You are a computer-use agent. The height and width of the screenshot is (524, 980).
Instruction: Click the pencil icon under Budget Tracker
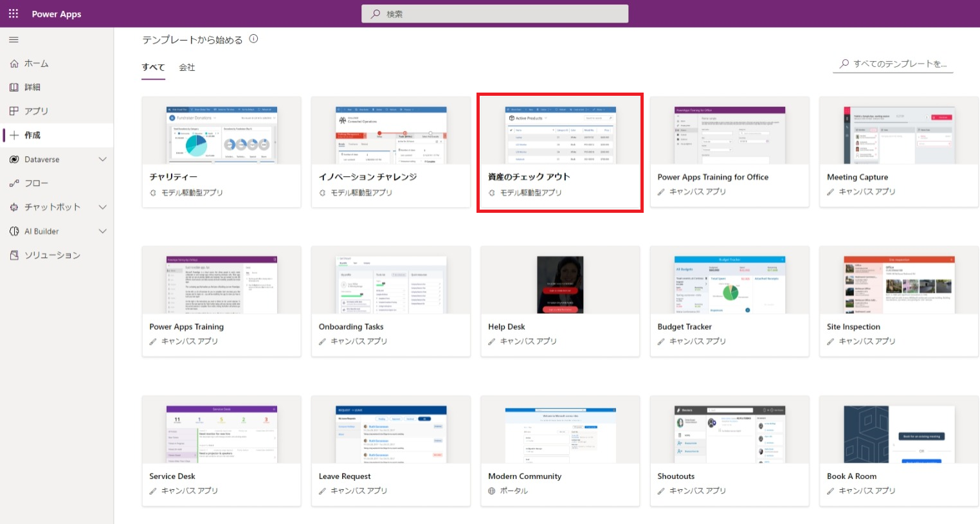point(661,342)
